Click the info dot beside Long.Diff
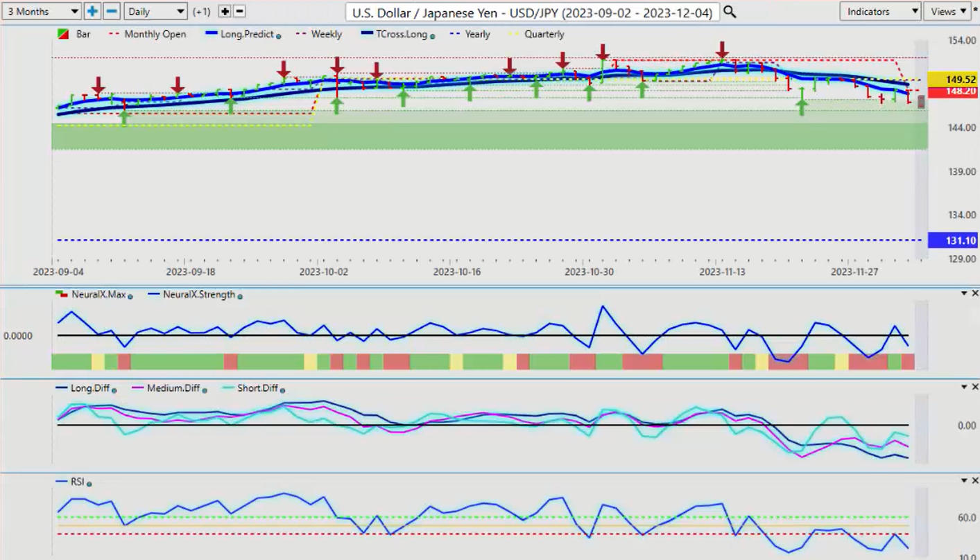 (114, 390)
